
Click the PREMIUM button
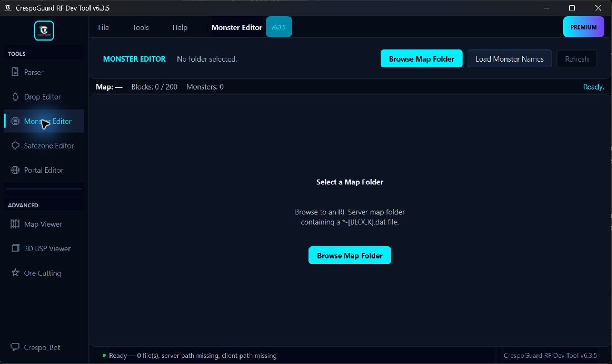coord(584,27)
